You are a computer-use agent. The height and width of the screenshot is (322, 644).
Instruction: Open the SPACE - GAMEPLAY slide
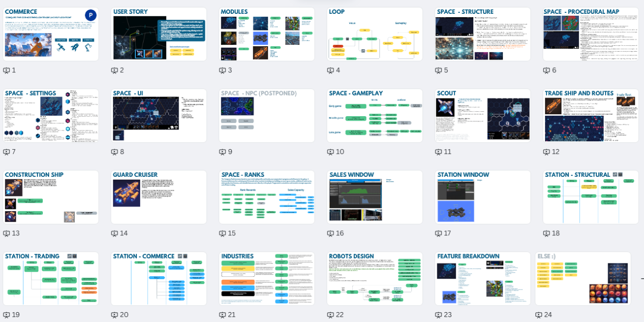375,116
